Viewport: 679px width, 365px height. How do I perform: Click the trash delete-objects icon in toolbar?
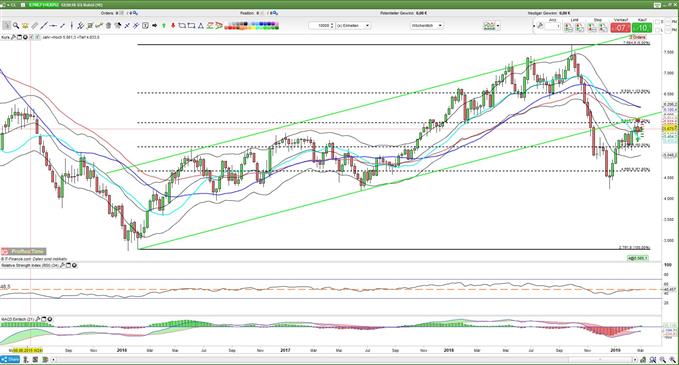pyautogui.click(x=108, y=26)
